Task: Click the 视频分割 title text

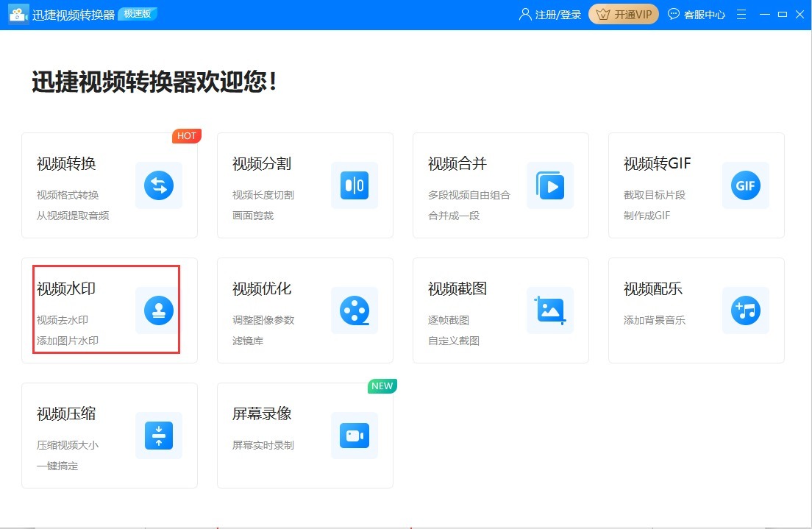Action: (x=262, y=164)
